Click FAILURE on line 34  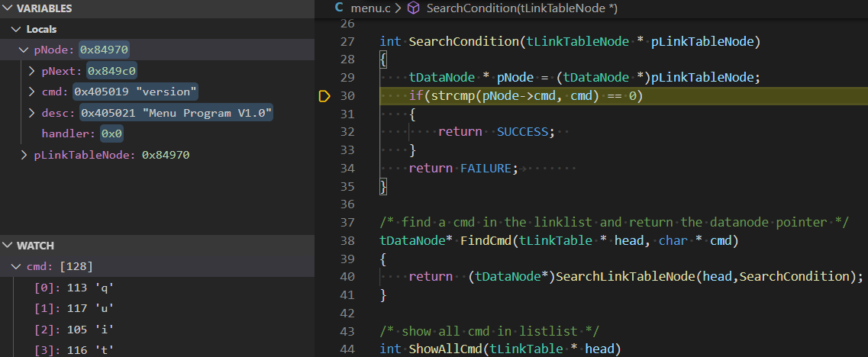point(486,169)
